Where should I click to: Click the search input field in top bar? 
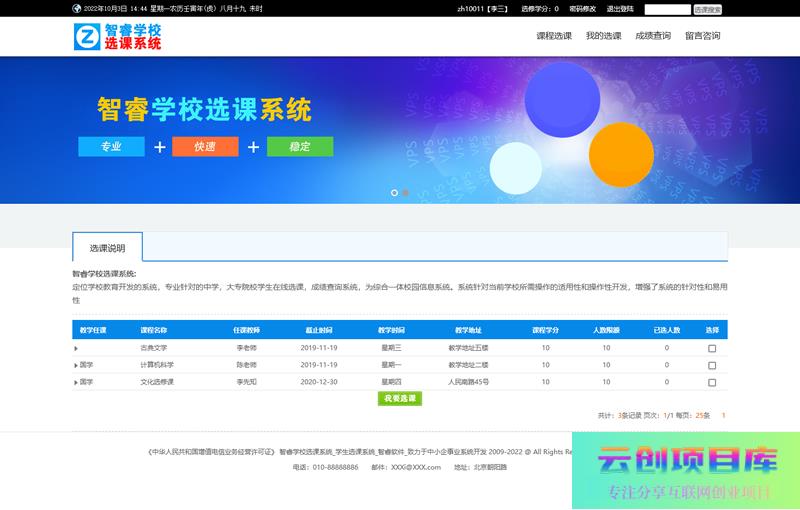[667, 9]
